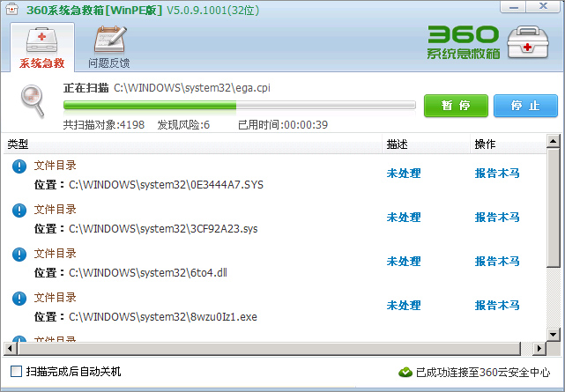565x392 pixels.
Task: Click the 已用时间:00:00:39 timer
Action: pos(283,125)
